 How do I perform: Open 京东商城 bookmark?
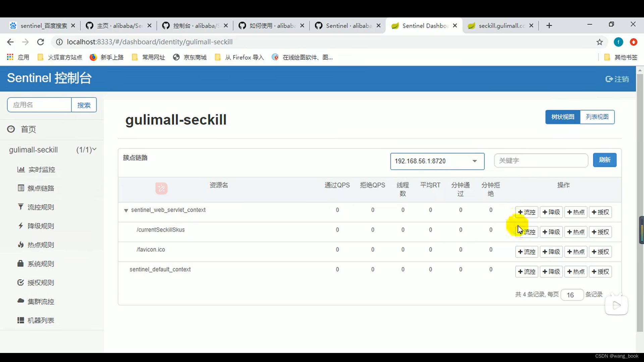[x=190, y=57]
